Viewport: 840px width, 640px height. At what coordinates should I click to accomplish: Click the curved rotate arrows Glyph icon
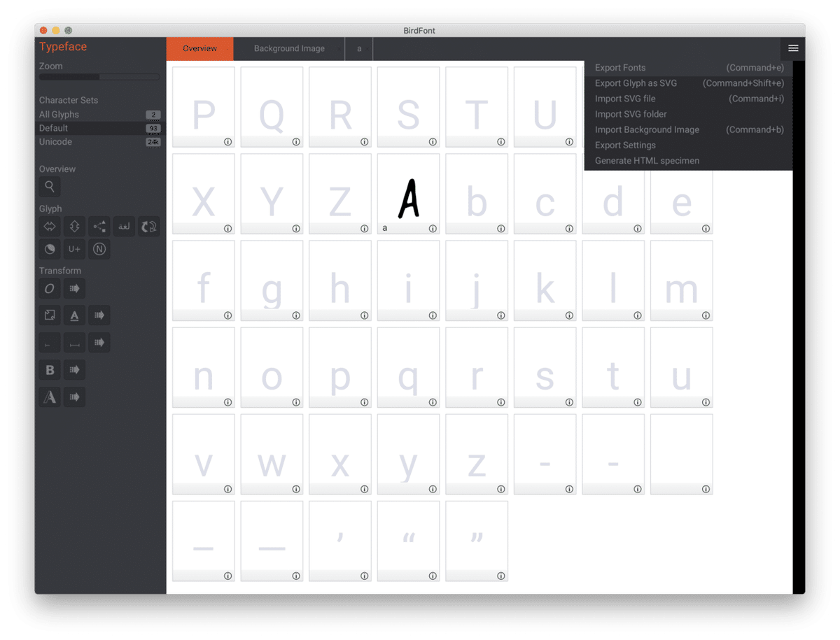[148, 227]
